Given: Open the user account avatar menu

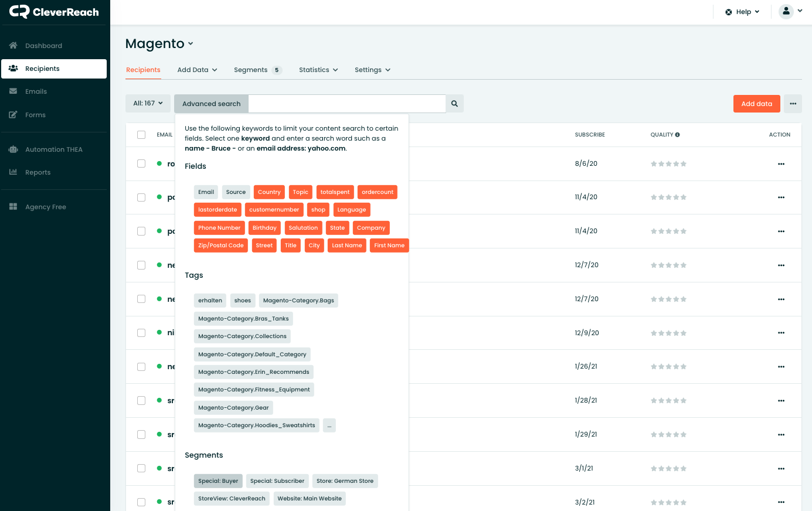Looking at the screenshot, I should coord(791,11).
